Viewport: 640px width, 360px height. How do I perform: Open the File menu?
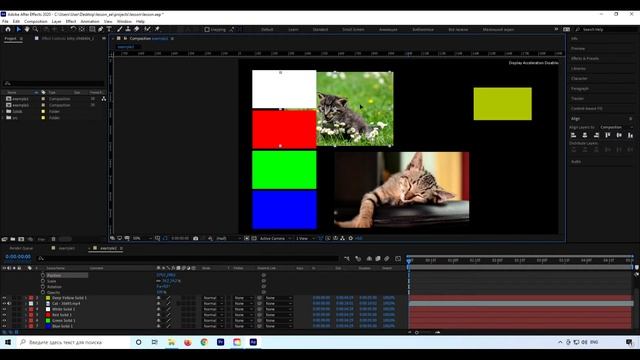tap(5, 21)
